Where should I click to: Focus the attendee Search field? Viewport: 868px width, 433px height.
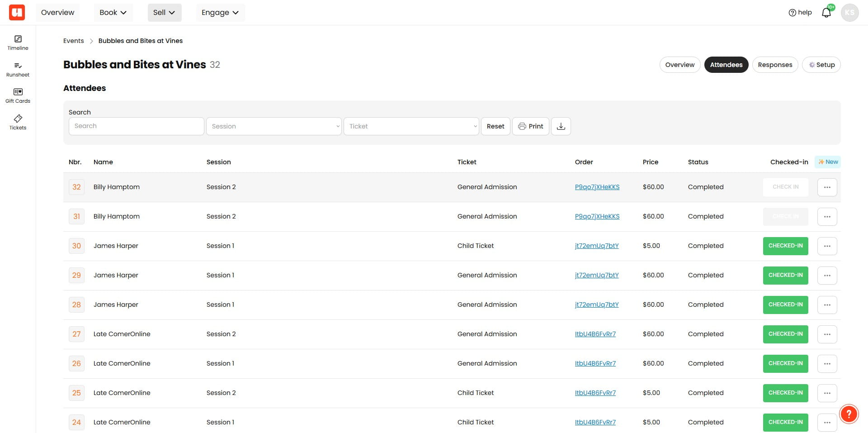coord(136,126)
